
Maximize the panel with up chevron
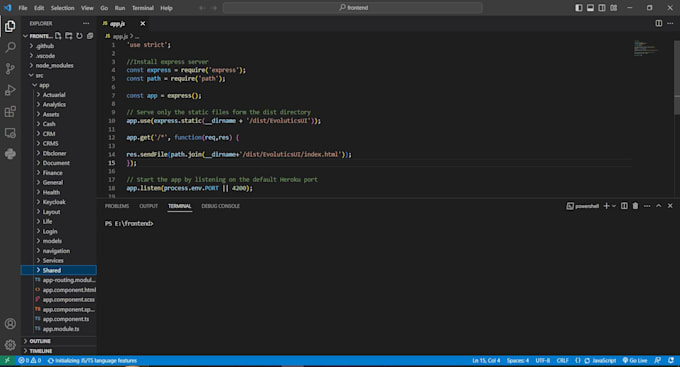tap(658, 206)
